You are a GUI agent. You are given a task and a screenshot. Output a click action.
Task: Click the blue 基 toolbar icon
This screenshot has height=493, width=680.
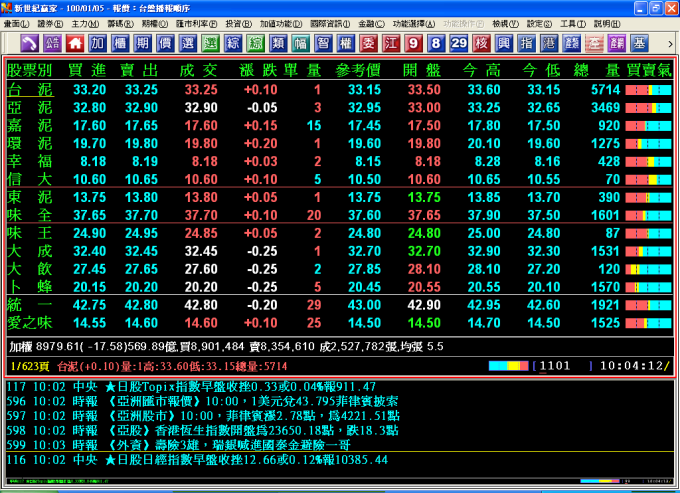click(x=639, y=43)
